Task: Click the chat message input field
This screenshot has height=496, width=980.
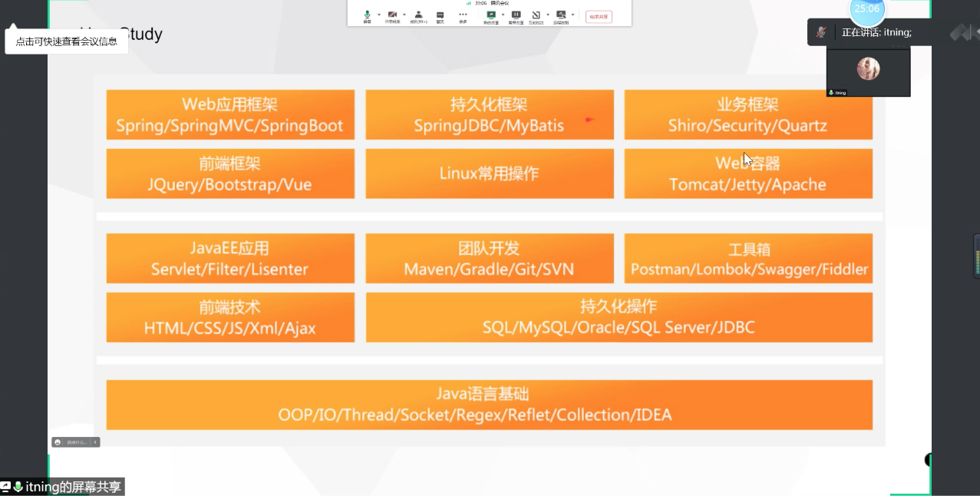Action: (x=77, y=442)
